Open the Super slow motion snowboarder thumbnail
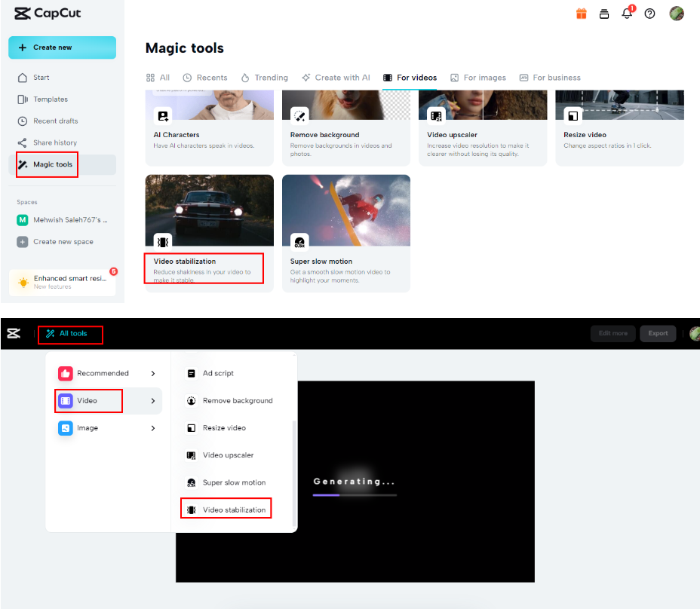Image resolution: width=700 pixels, height=609 pixels. [346, 210]
